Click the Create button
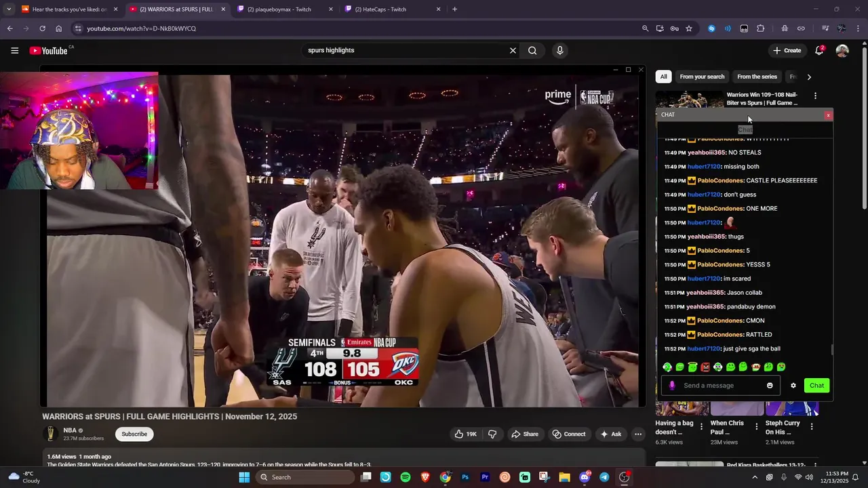The height and width of the screenshot is (488, 868). pos(787,50)
